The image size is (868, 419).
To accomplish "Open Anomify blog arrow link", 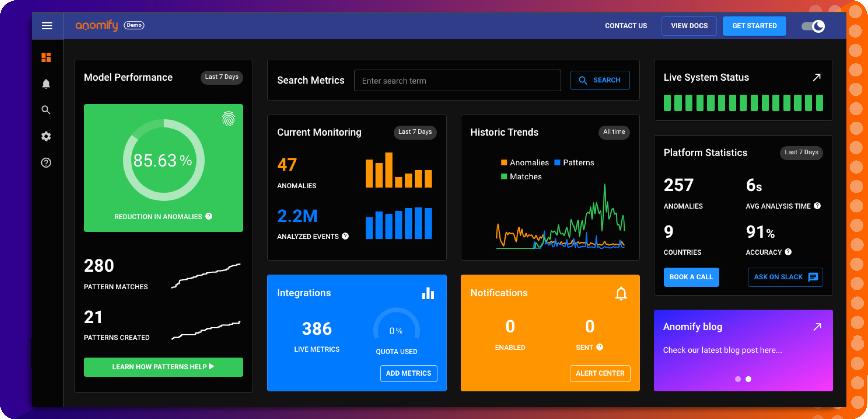I will [817, 327].
